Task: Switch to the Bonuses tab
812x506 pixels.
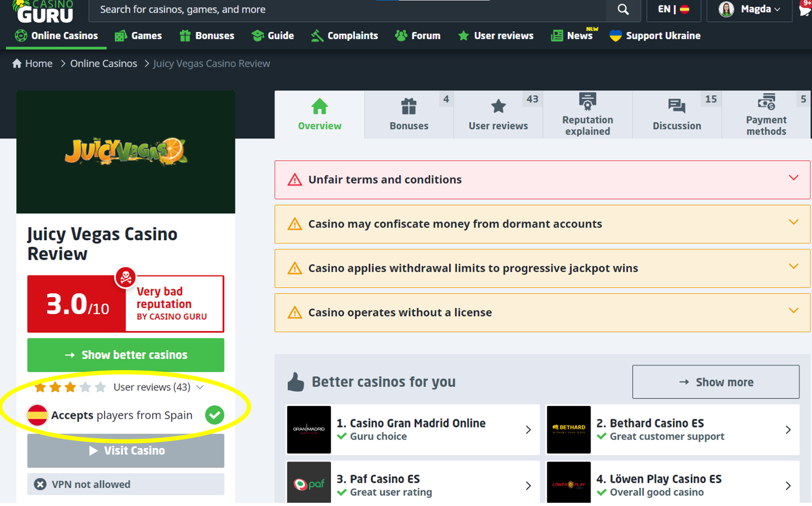Action: tap(409, 115)
